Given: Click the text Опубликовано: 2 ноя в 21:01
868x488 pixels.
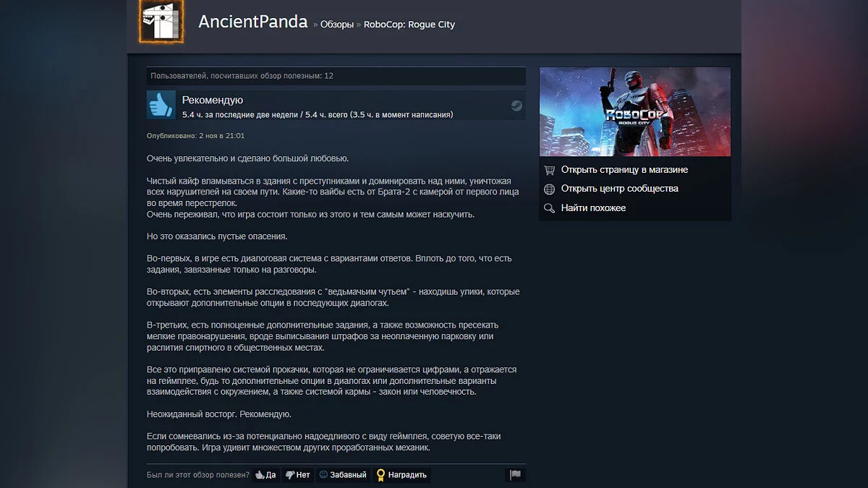Looking at the screenshot, I should pyautogui.click(x=195, y=136).
